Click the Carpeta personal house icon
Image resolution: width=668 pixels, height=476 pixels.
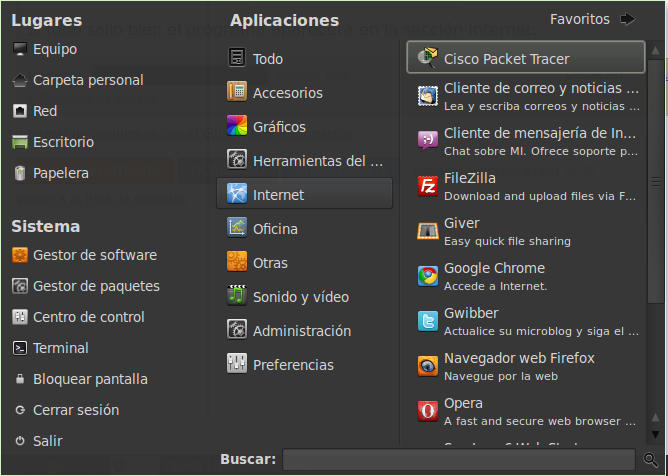(x=20, y=80)
